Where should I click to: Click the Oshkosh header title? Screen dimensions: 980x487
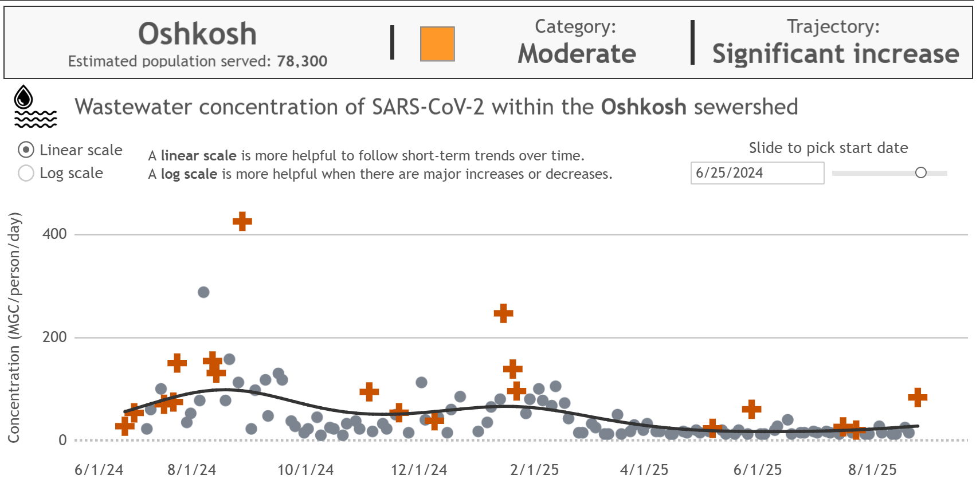click(197, 33)
